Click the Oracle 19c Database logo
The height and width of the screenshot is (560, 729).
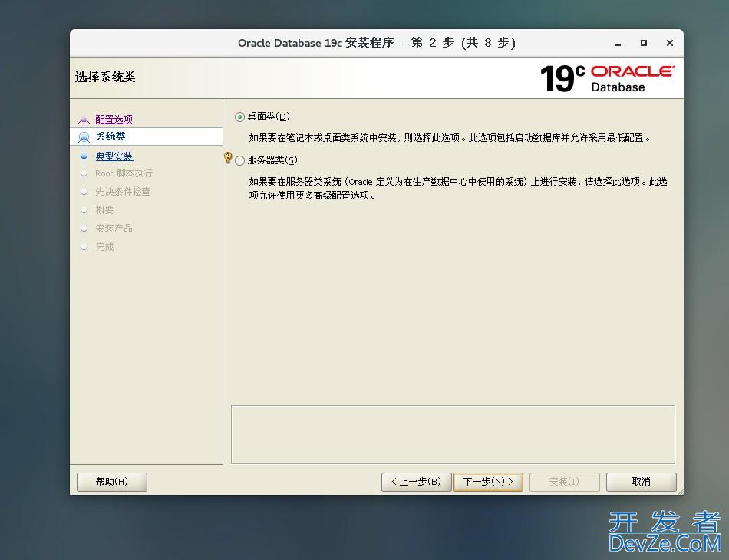607,78
